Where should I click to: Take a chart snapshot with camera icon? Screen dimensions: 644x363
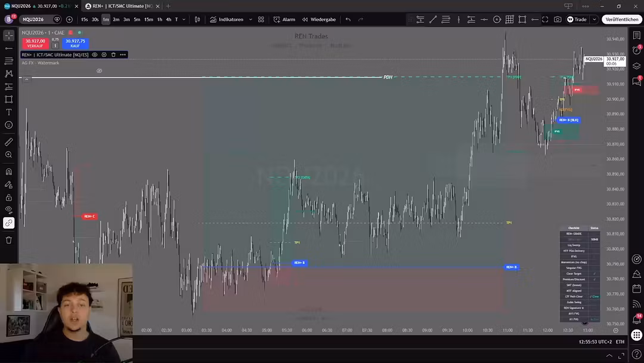tap(558, 19)
